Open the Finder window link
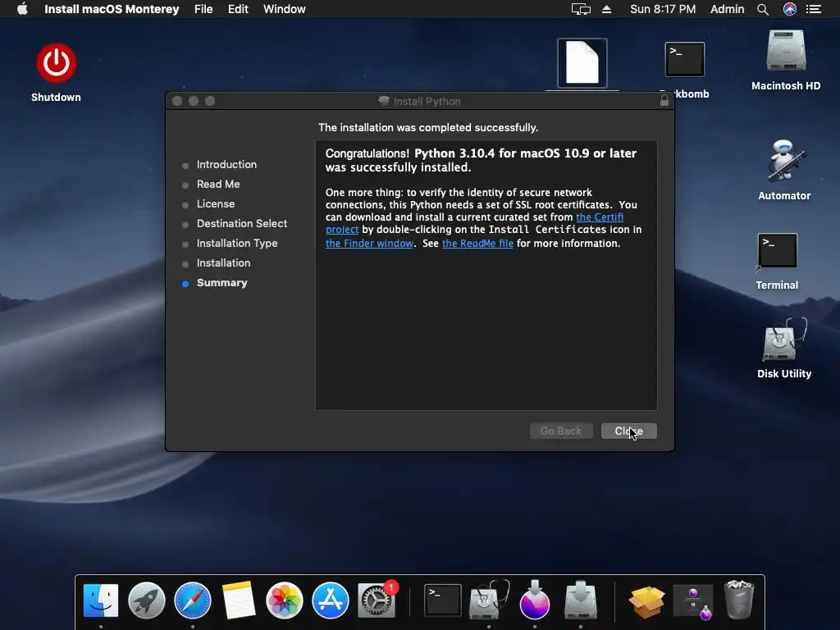The height and width of the screenshot is (630, 840). click(x=369, y=243)
